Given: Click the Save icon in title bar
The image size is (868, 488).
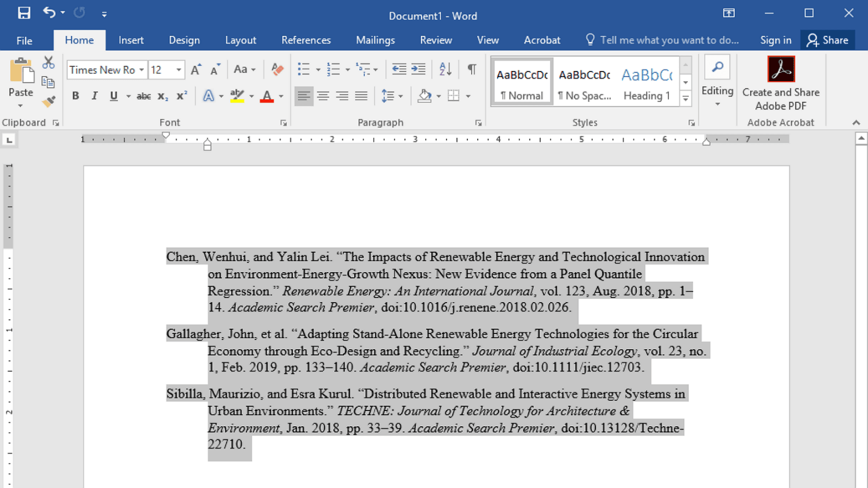Looking at the screenshot, I should click(x=24, y=13).
